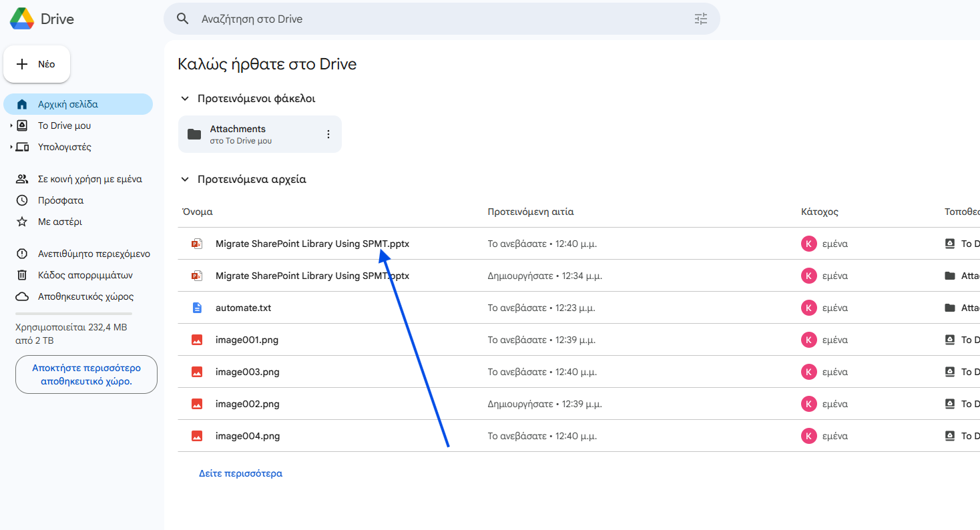Click the Google Drive logo
The width and height of the screenshot is (980, 530).
coord(21,19)
